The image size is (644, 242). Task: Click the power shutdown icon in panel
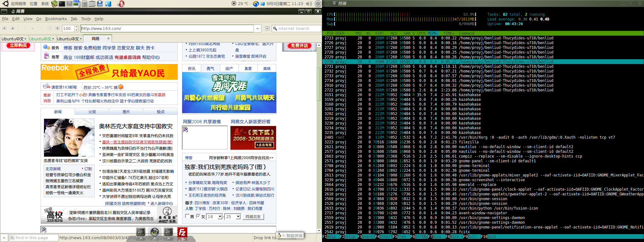pyautogui.click(x=318, y=4)
